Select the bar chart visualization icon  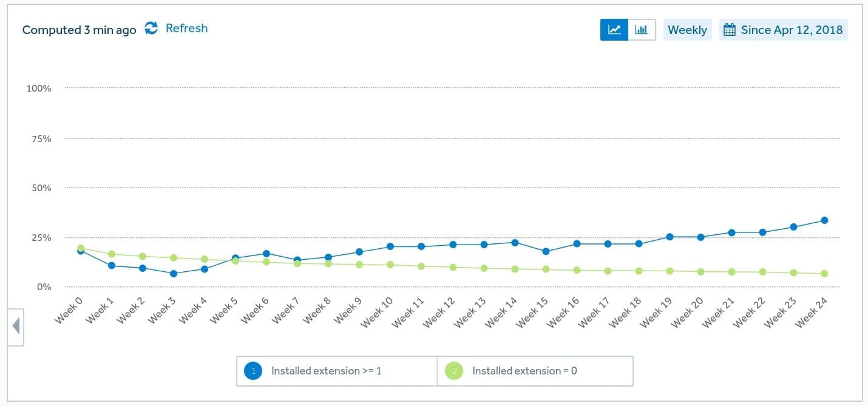[x=642, y=29]
